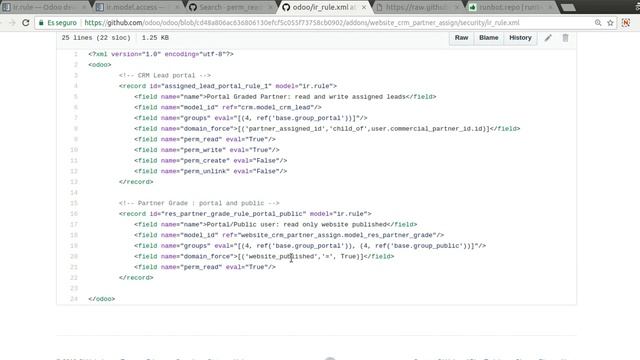Switch to the ir.model.access tab
The width and height of the screenshot is (640, 360).
[137, 7]
